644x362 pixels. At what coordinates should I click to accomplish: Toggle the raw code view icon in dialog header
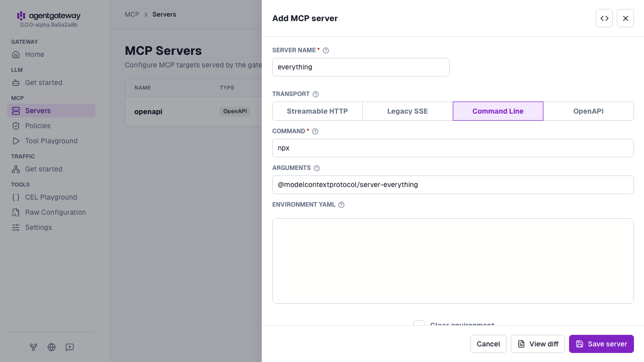[604, 18]
